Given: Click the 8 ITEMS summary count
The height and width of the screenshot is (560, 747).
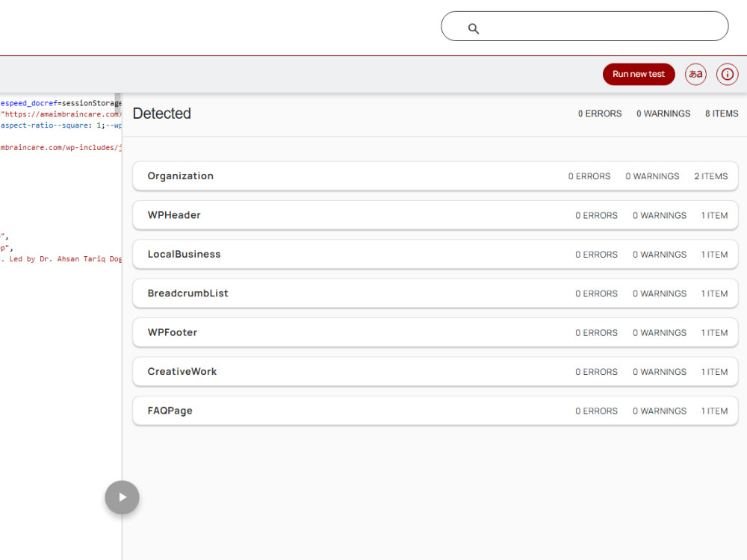Looking at the screenshot, I should coord(722,113).
